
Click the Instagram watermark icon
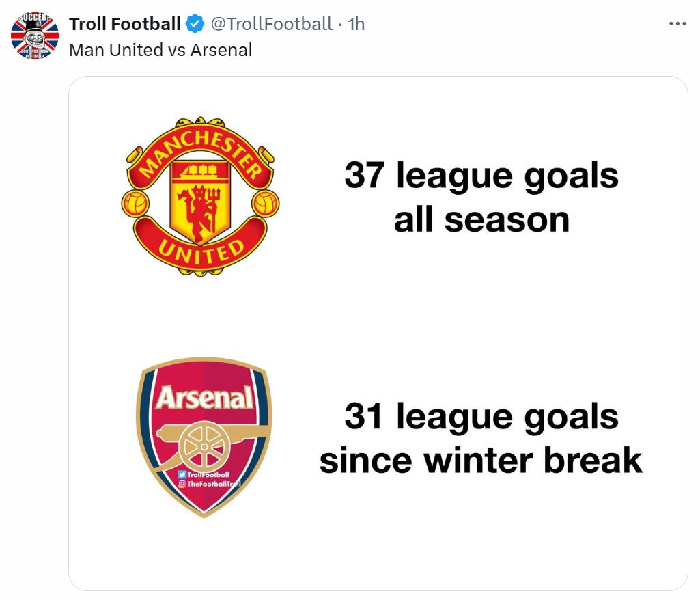(182, 484)
